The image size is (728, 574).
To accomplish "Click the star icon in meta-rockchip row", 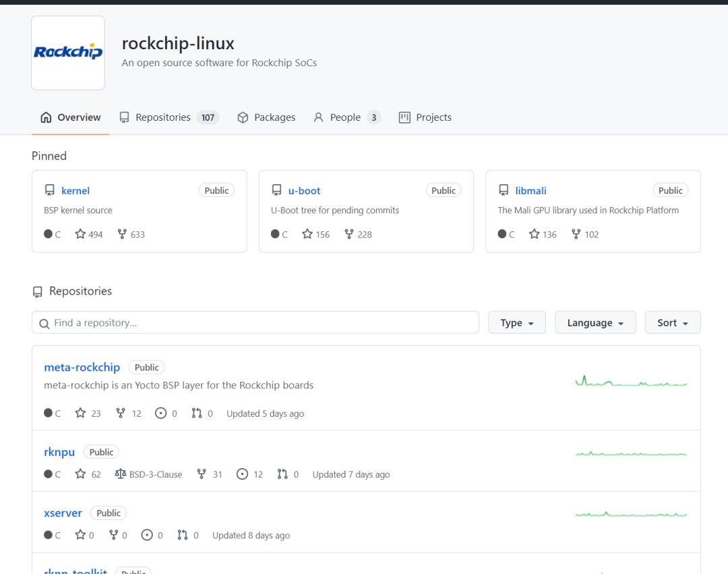I will pos(80,413).
